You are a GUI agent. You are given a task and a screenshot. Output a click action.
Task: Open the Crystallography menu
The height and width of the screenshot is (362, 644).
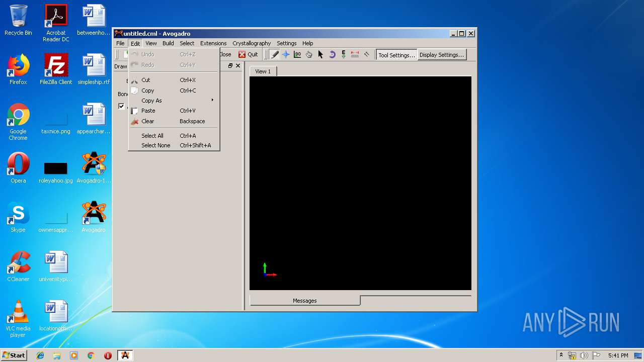click(252, 43)
